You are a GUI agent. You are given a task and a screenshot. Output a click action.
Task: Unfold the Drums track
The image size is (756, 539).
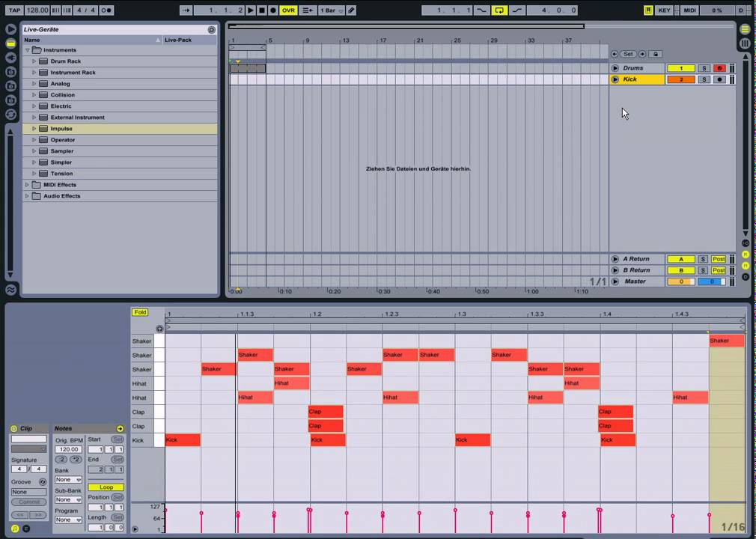tap(615, 68)
